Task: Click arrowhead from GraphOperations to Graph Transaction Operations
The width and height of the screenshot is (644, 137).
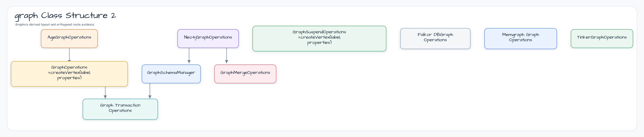Action: tap(105, 97)
